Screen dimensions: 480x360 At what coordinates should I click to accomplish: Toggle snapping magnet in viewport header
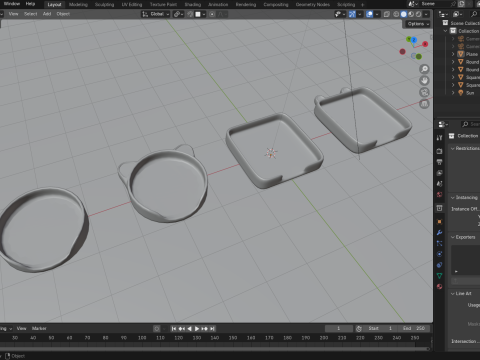pyautogui.click(x=190, y=14)
